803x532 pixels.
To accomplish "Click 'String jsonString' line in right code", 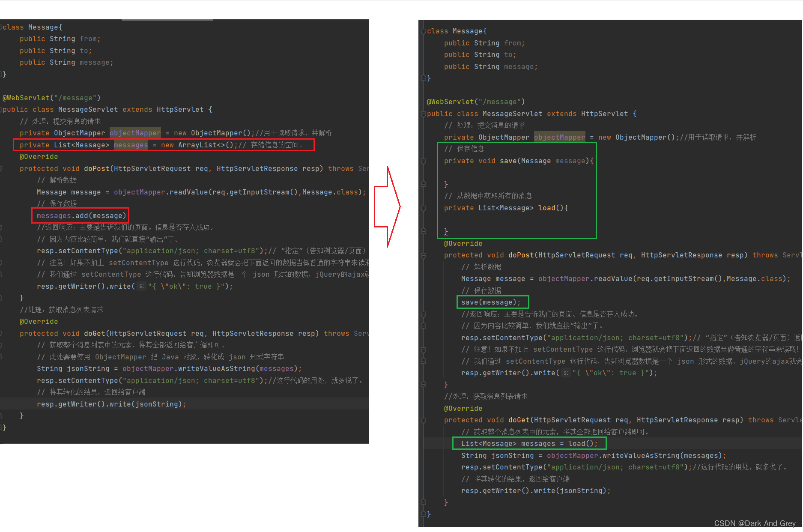I will point(594,456).
